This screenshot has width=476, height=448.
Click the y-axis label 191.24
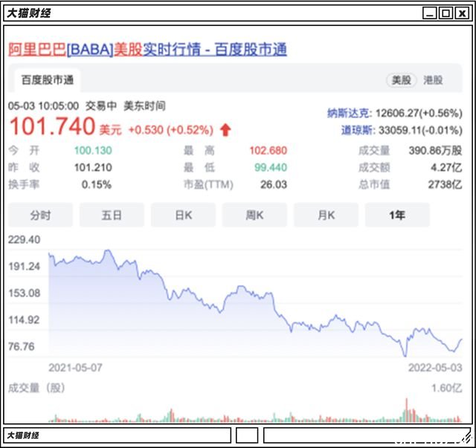tap(24, 266)
